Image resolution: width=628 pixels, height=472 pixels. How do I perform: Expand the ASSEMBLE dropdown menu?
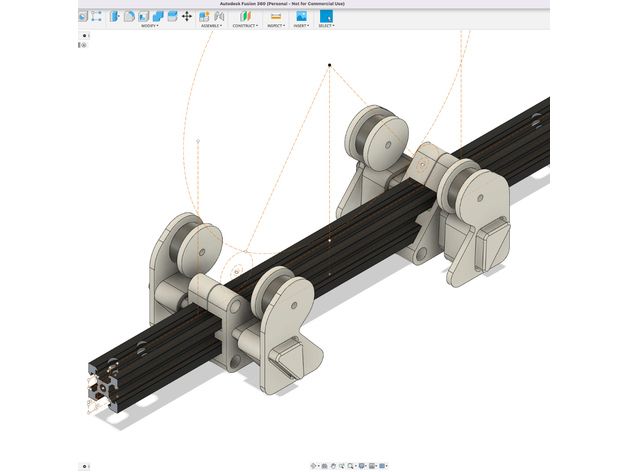(211, 27)
